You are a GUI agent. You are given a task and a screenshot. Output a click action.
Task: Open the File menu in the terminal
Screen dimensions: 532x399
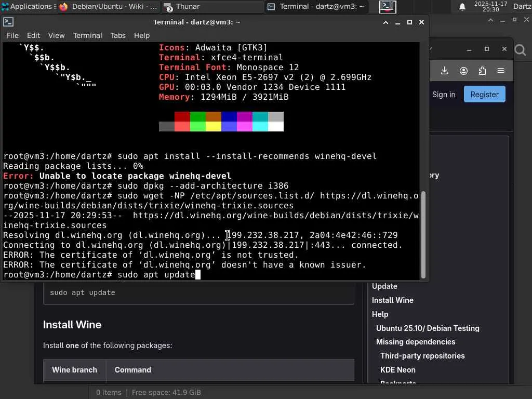tap(12, 36)
